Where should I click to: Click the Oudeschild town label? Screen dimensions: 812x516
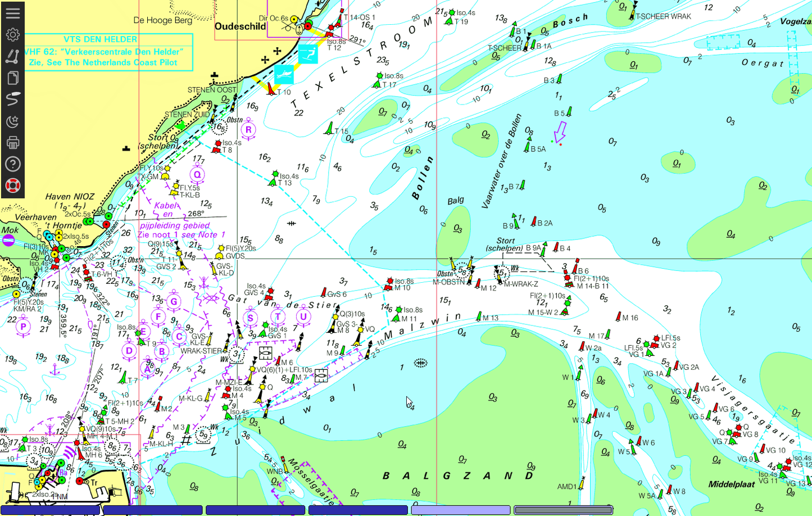[241, 26]
